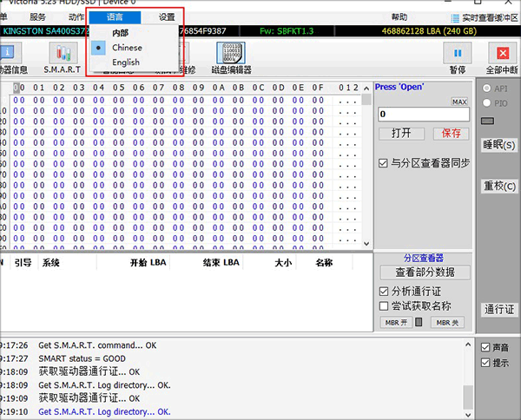Open the 语言 language menu
Screen dimensions: 521x420
pyautogui.click(x=115, y=17)
